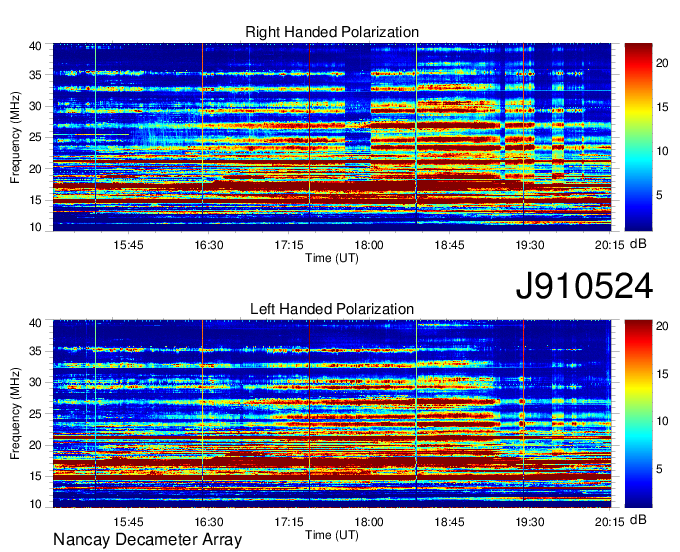This screenshot has width=680, height=552.
Task: Click the 10 MHz tick on Right Handed frequency axis
Action: [x=35, y=227]
